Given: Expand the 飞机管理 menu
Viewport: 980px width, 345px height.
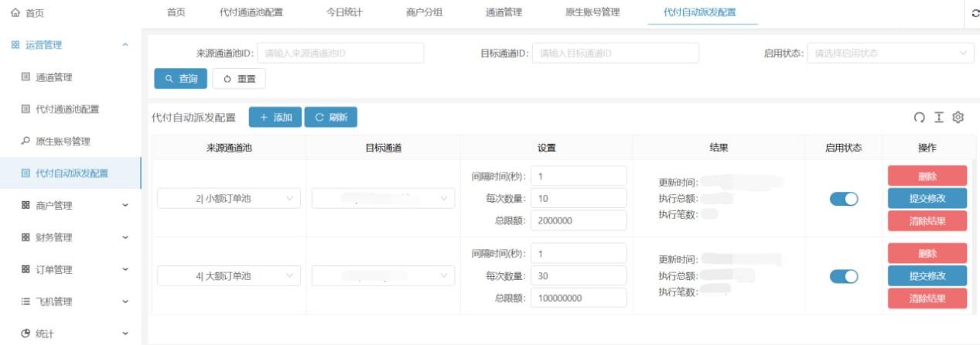Looking at the screenshot, I should pos(125,302).
